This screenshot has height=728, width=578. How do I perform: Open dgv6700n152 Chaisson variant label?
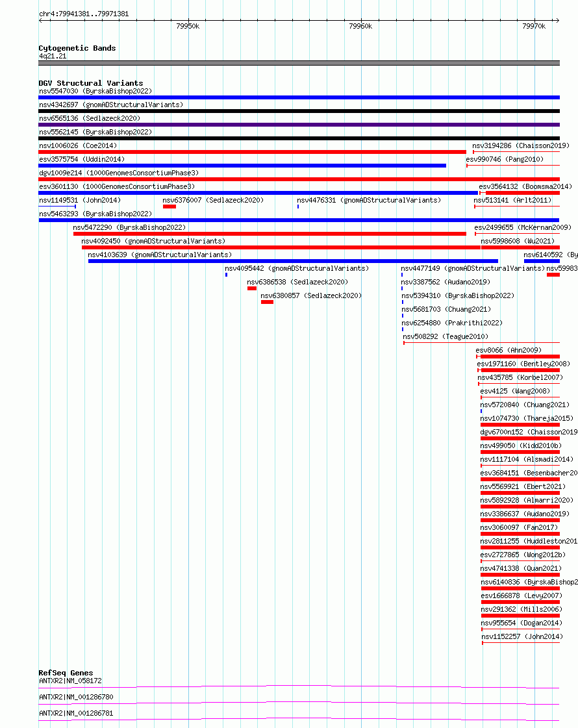[x=529, y=432]
